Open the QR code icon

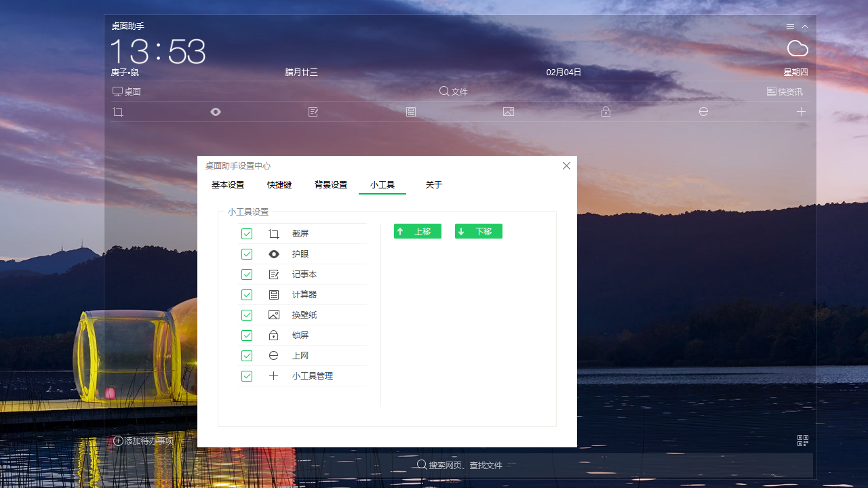803,441
